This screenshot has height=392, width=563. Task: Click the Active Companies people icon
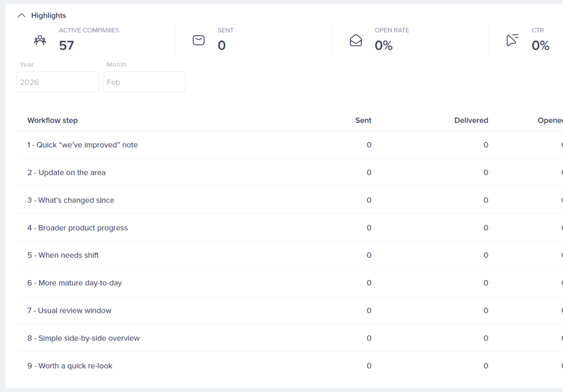tap(40, 40)
